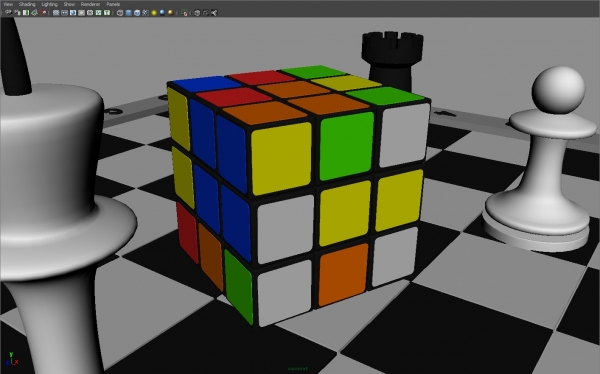The image size is (600, 374).
Task: Toggle the safe action icon
Action: coord(98,13)
